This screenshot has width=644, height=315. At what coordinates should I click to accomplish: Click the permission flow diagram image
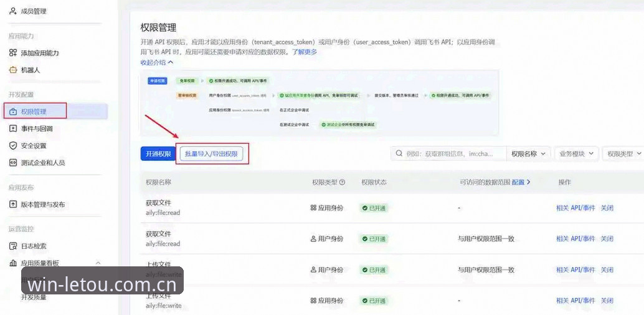(319, 103)
